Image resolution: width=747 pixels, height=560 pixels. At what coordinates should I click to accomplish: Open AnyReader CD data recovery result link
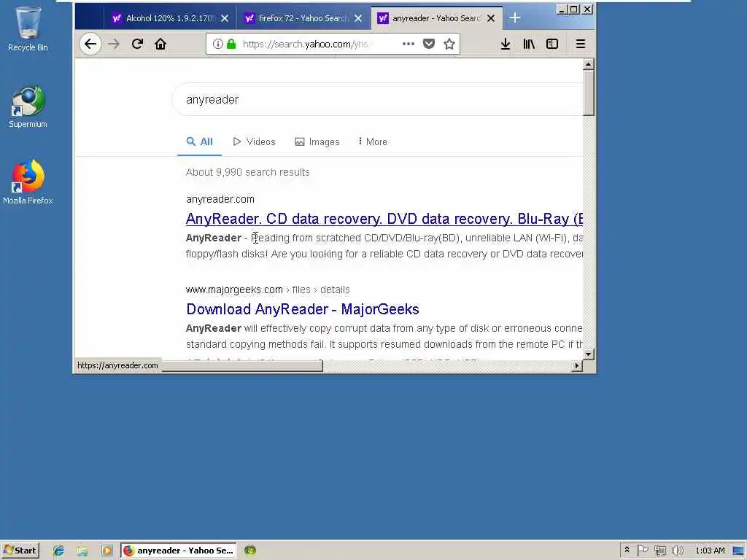(x=384, y=219)
